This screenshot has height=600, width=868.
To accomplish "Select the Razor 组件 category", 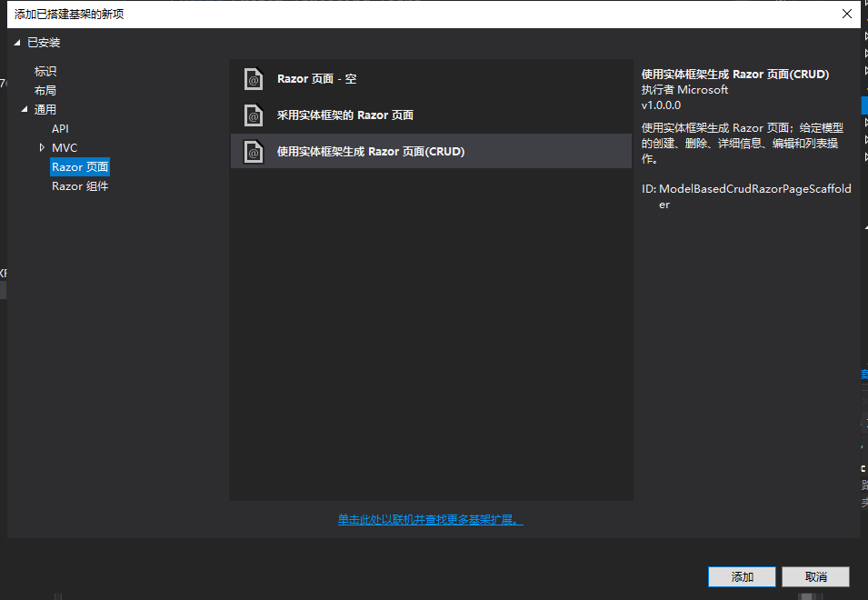I will 78,185.
